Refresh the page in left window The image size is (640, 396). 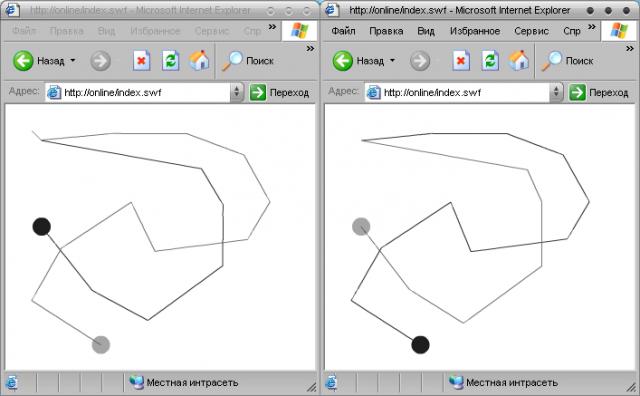coord(170,61)
